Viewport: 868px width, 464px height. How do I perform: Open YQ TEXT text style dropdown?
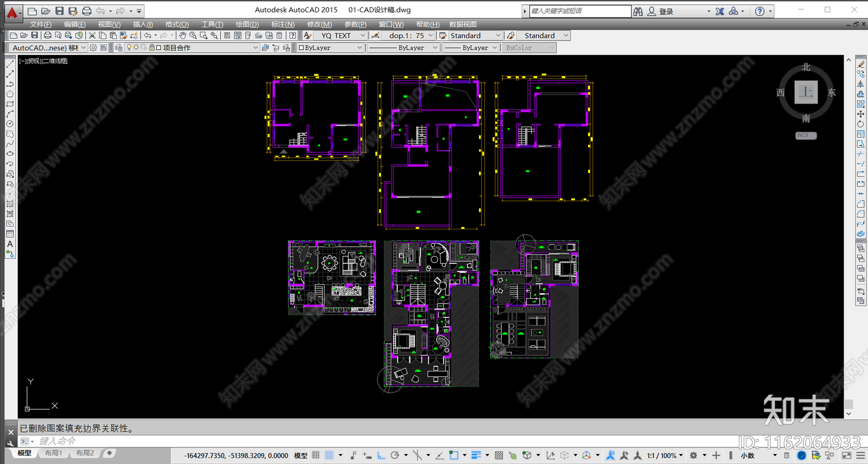pyautogui.click(x=362, y=35)
